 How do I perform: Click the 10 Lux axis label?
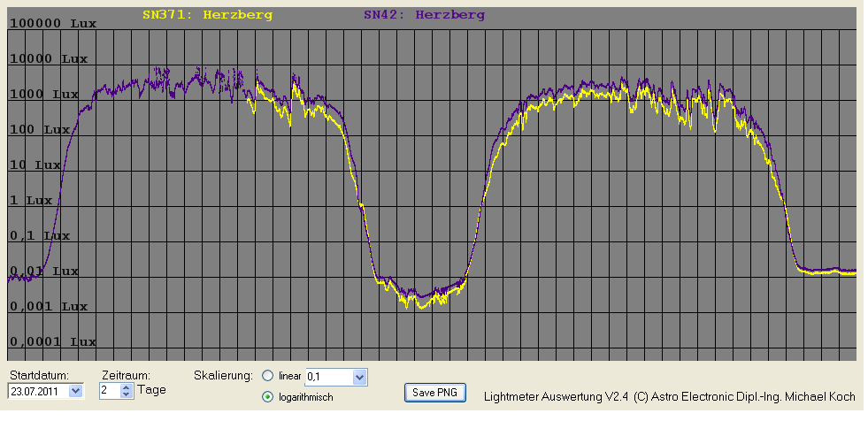[35, 165]
